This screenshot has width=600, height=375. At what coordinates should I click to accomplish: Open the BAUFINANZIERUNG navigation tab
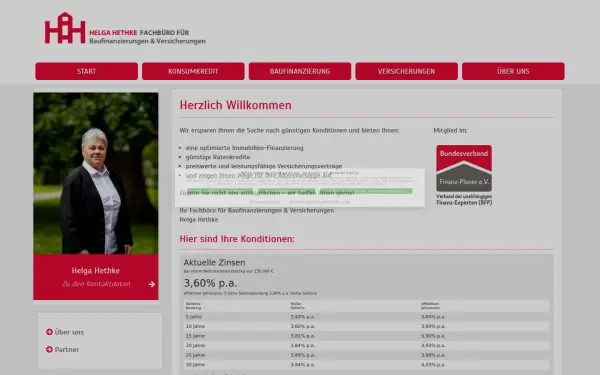[300, 71]
